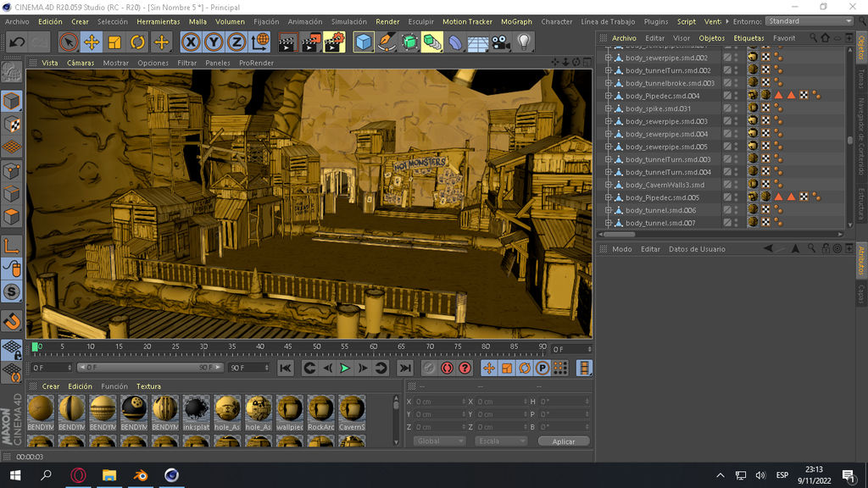Add a Light object
The image size is (868, 488).
tap(524, 42)
